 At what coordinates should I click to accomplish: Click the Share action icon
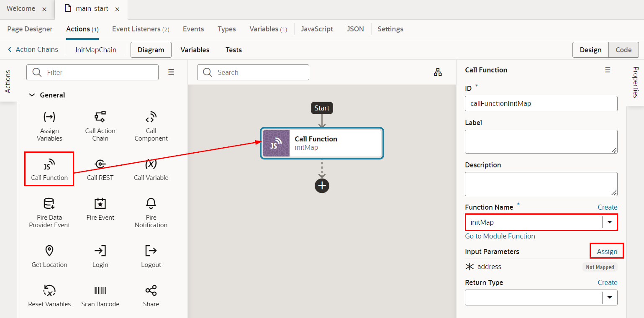tap(151, 291)
